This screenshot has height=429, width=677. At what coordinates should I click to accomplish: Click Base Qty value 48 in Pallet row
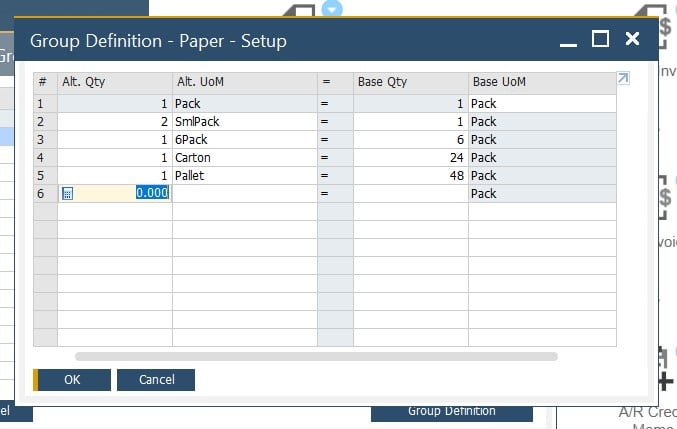(x=411, y=176)
